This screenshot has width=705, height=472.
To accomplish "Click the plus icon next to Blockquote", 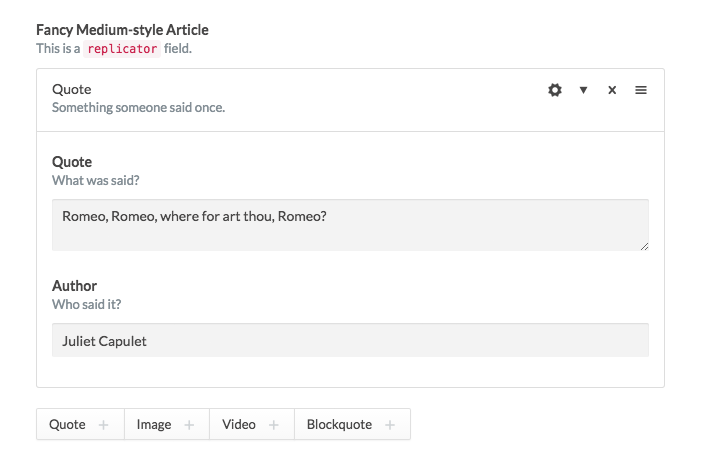I will point(390,425).
